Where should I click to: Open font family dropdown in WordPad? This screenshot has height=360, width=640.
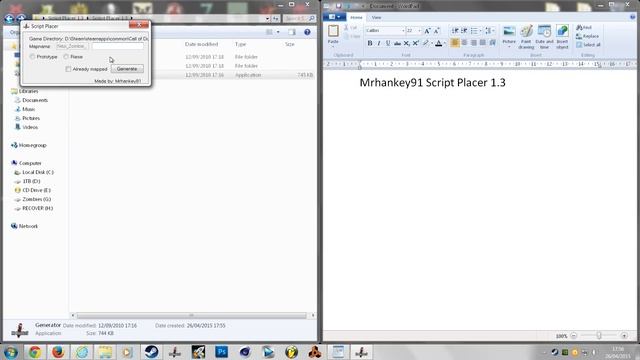tap(403, 31)
